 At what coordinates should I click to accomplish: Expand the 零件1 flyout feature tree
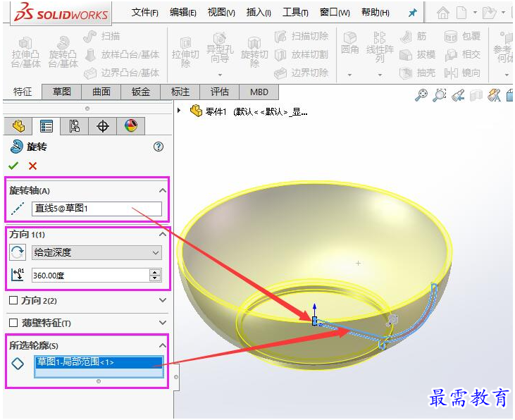click(x=179, y=111)
